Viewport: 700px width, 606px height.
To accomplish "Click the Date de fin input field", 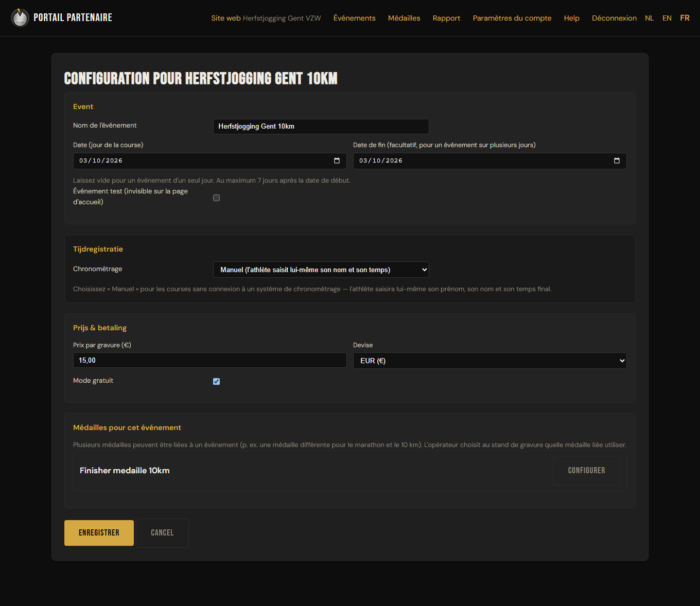I will (x=490, y=161).
